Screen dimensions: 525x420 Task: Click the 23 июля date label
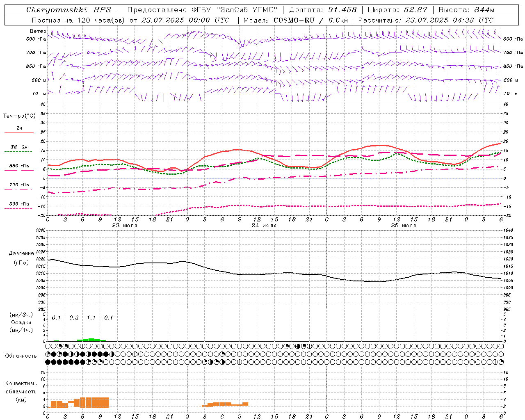125,226
